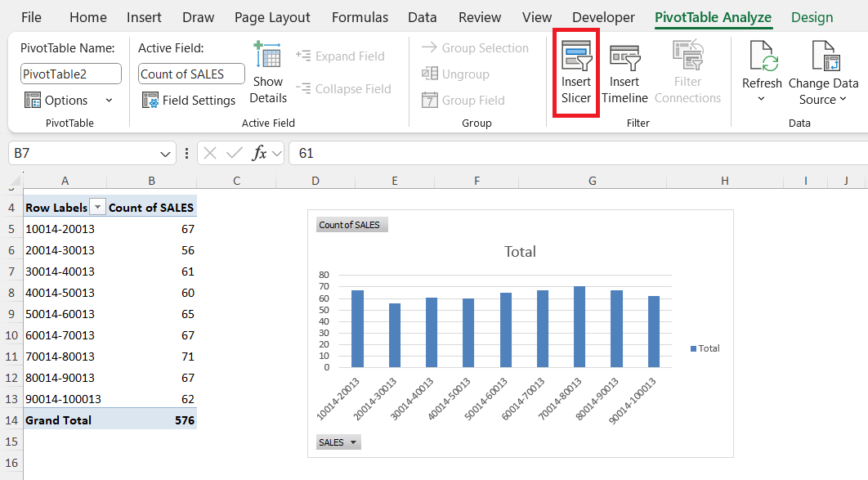Click the confirm checkmark in formula bar
Screen dimensions: 868x480
pos(234,153)
